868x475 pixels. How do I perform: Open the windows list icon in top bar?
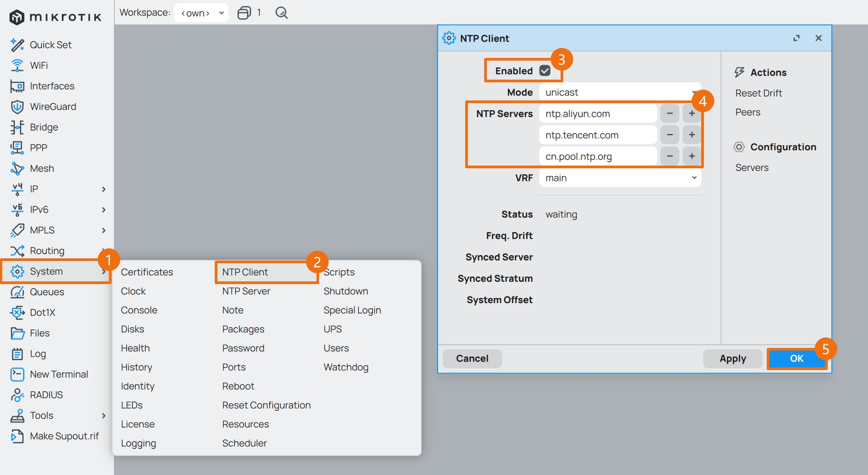pyautogui.click(x=244, y=13)
